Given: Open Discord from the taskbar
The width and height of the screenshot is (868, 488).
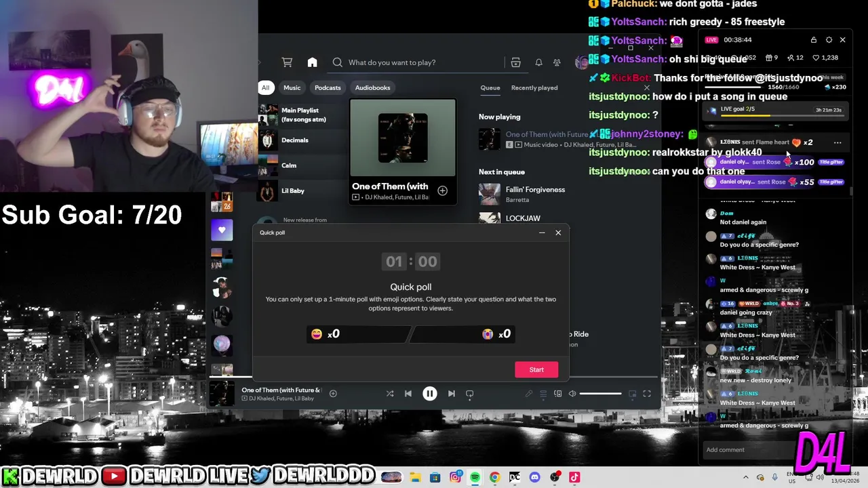Looking at the screenshot, I should [x=534, y=477].
